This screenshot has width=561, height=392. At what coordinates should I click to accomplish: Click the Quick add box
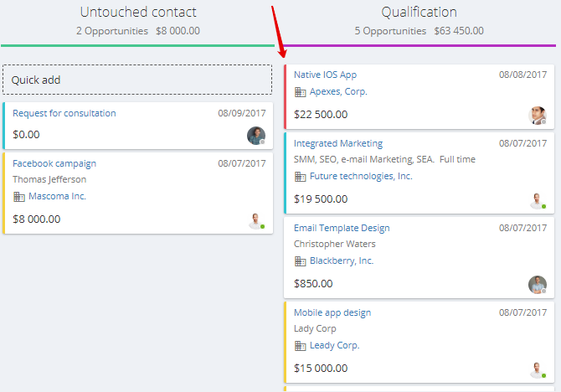point(137,80)
